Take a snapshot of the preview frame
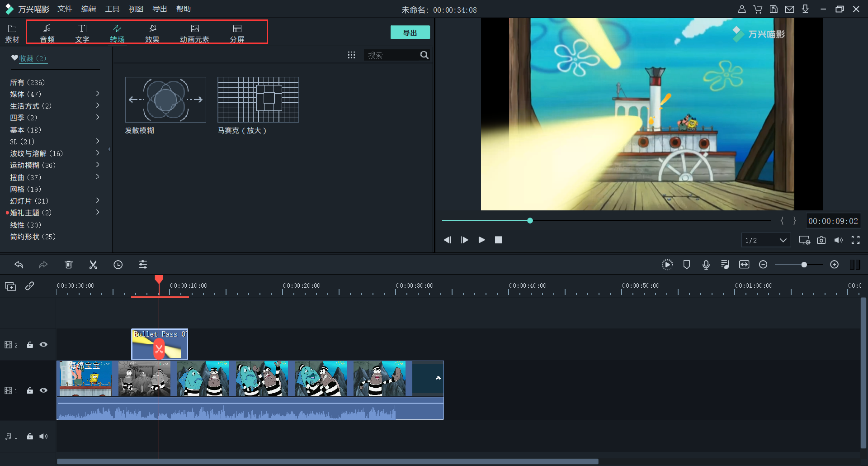The image size is (868, 466). 821,240
